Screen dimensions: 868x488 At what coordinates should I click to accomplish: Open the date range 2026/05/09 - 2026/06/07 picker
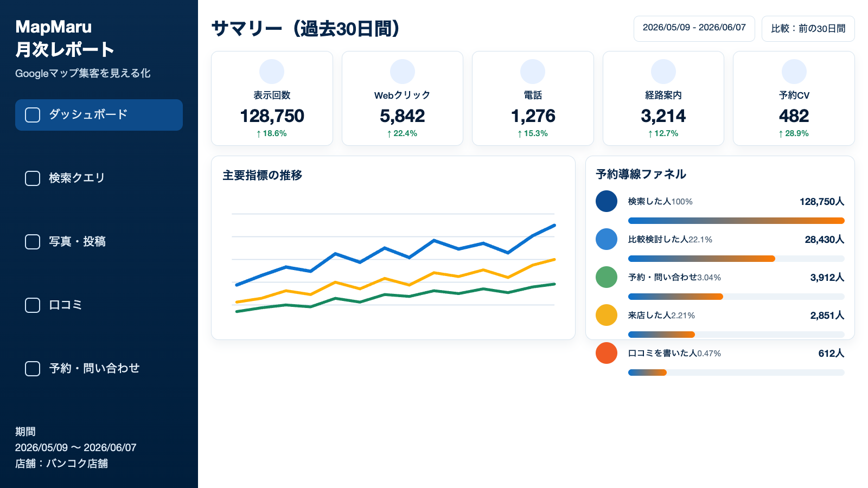(694, 29)
